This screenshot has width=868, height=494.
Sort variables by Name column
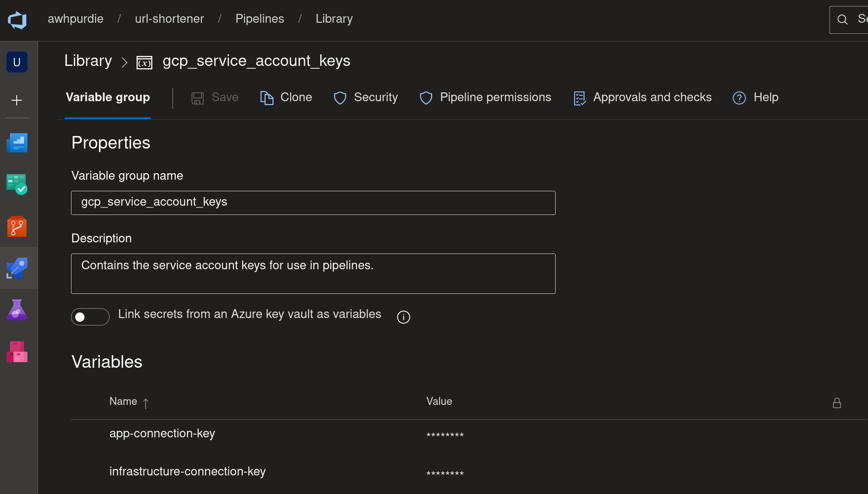[123, 402]
